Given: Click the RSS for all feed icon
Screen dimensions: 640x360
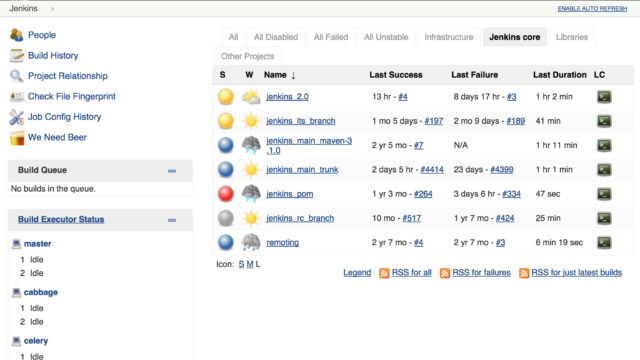Looking at the screenshot, I should click(384, 273).
